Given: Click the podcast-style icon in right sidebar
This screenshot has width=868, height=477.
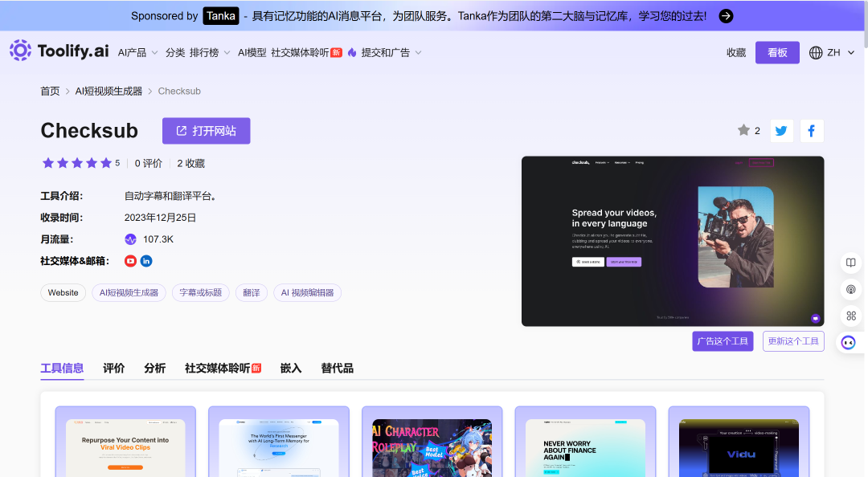Looking at the screenshot, I should [x=851, y=289].
